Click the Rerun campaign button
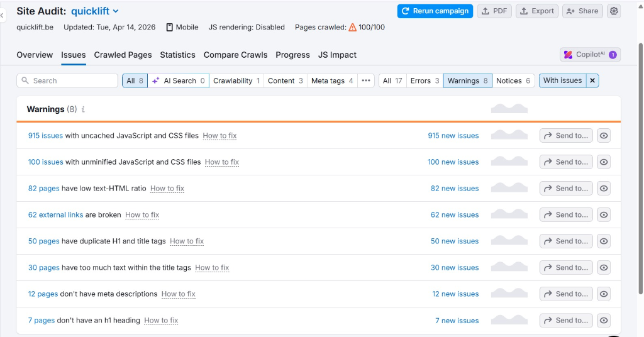Screen dimensions: 644x337 click(x=435, y=11)
